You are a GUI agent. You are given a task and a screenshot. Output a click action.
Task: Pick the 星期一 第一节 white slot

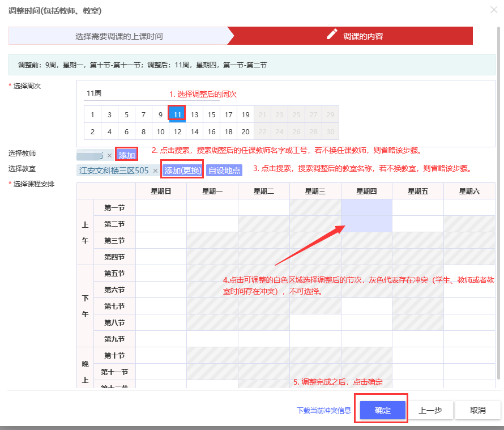pos(212,208)
